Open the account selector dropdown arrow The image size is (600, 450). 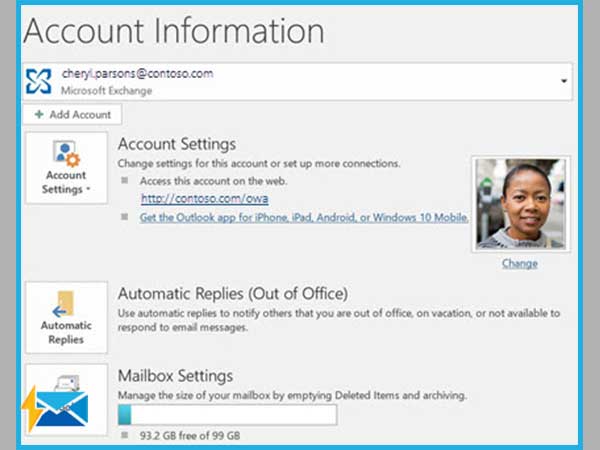tap(564, 81)
